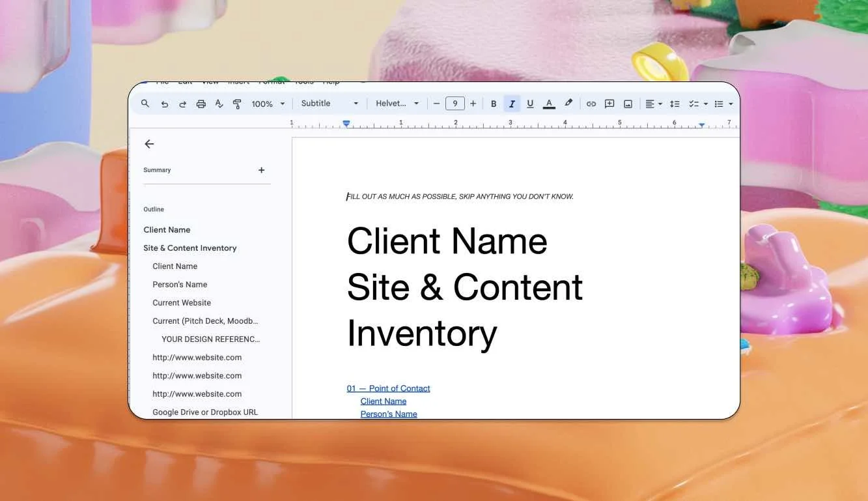
Task: Click the back arrow in the outline sidebar
Action: [149, 144]
